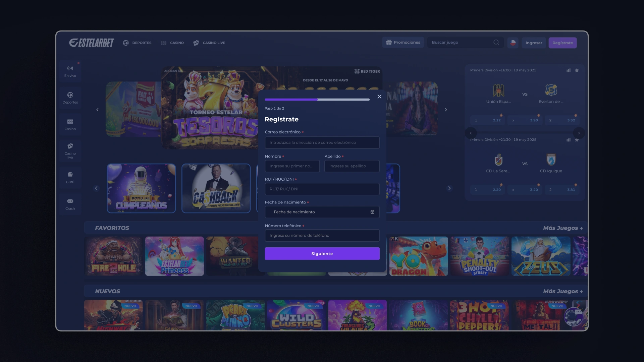This screenshot has width=644, height=362.
Task: Click the CD Iquique team crest
Action: (x=551, y=160)
